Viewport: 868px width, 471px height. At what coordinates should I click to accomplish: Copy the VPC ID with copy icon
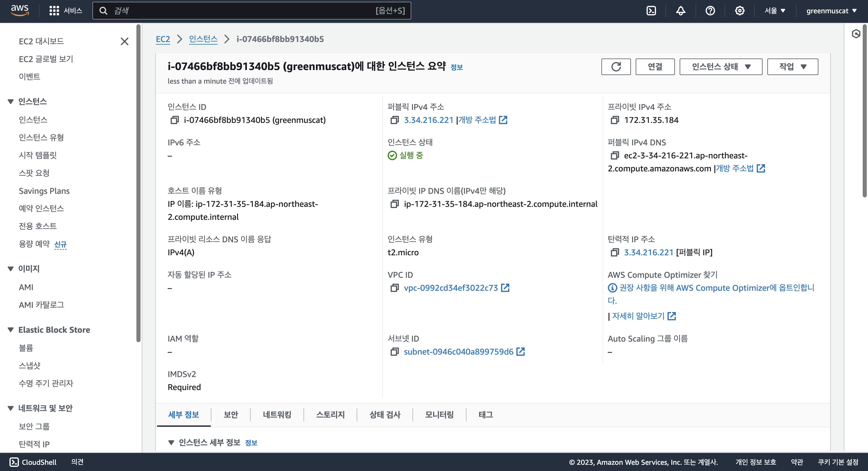click(394, 288)
